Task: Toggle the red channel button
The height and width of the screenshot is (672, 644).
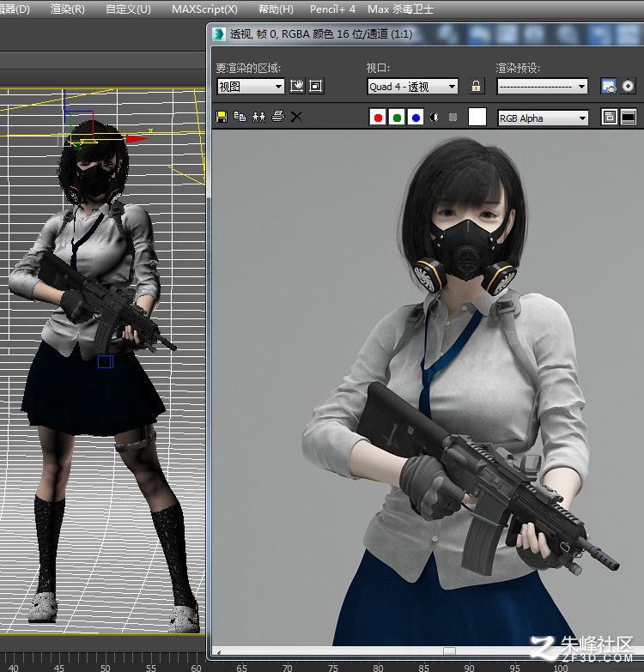Action: [378, 117]
